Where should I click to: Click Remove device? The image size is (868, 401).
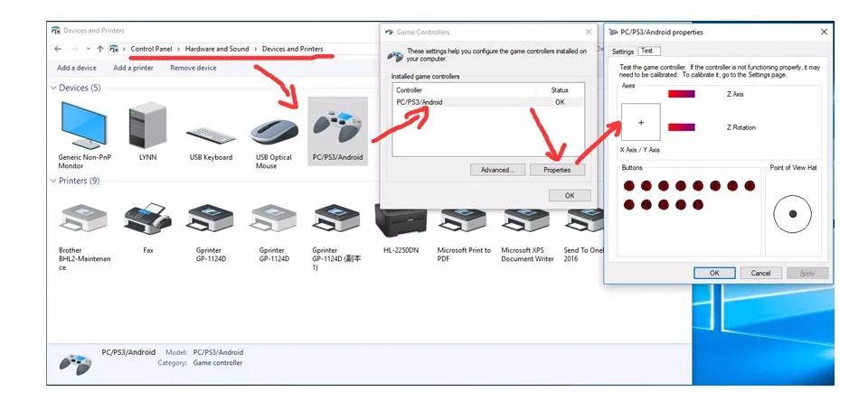coord(193,68)
